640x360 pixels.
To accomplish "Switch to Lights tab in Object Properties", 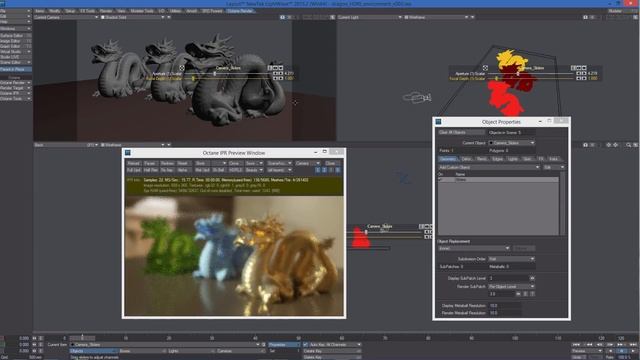I will (x=513, y=159).
